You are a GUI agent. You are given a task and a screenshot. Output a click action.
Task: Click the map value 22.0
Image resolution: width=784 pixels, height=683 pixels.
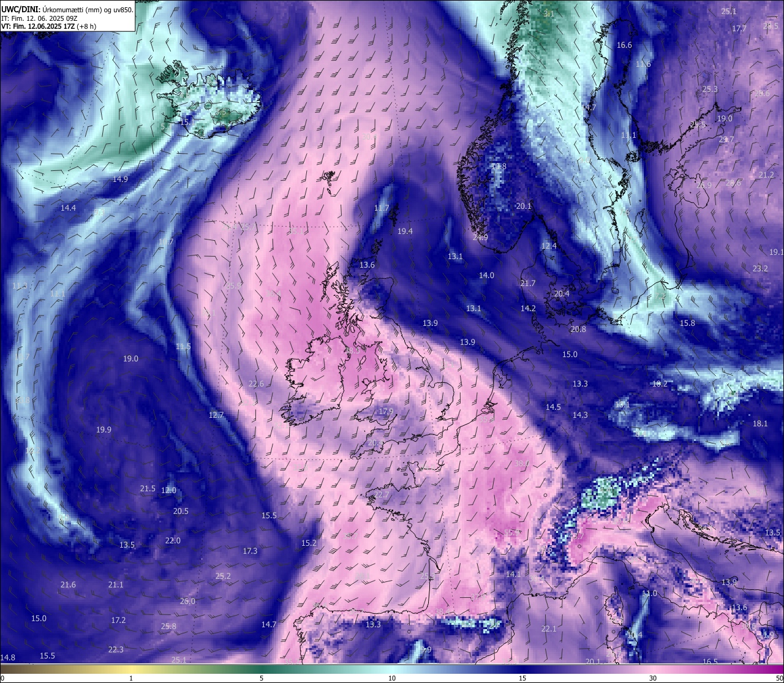(x=173, y=541)
